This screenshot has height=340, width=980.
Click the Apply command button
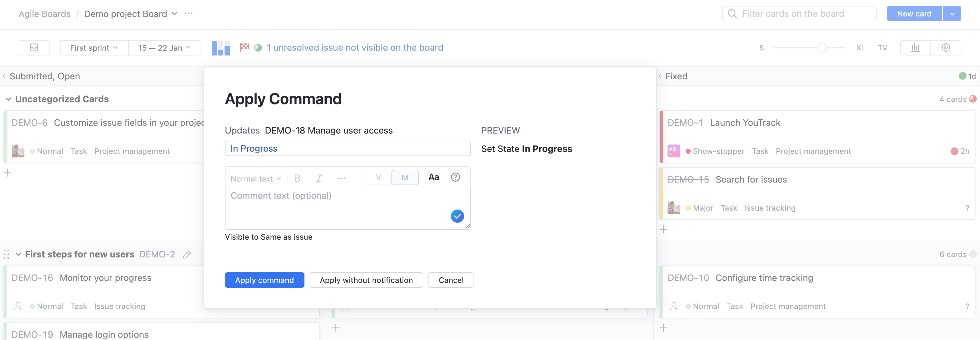point(264,280)
